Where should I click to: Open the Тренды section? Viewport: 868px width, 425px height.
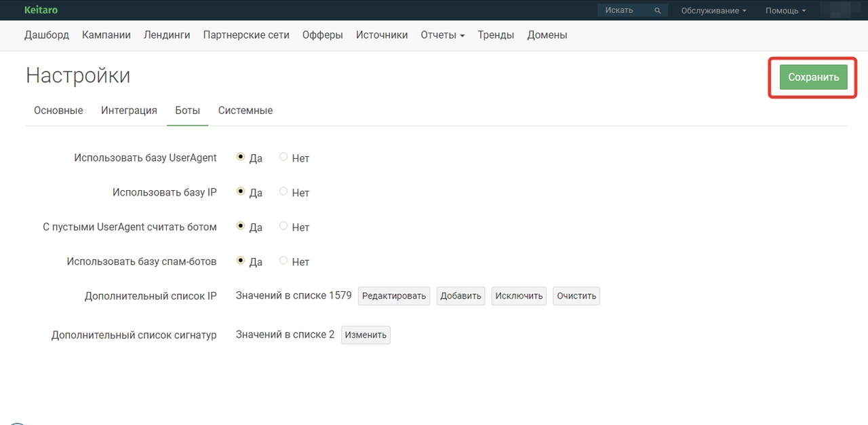(x=496, y=35)
